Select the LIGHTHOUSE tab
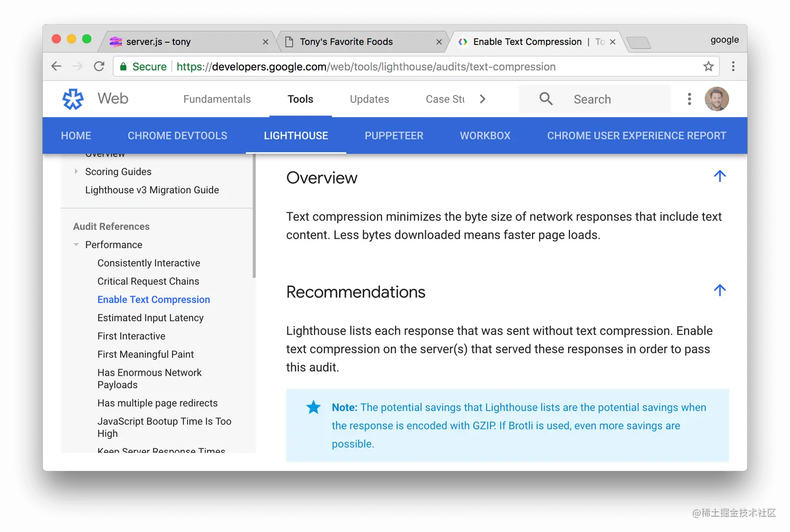 (x=296, y=136)
